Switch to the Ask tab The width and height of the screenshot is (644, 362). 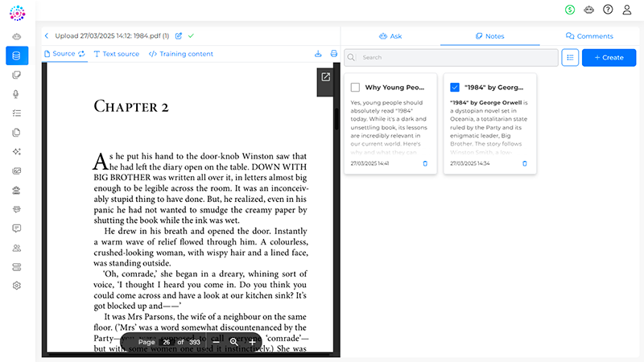coord(390,36)
